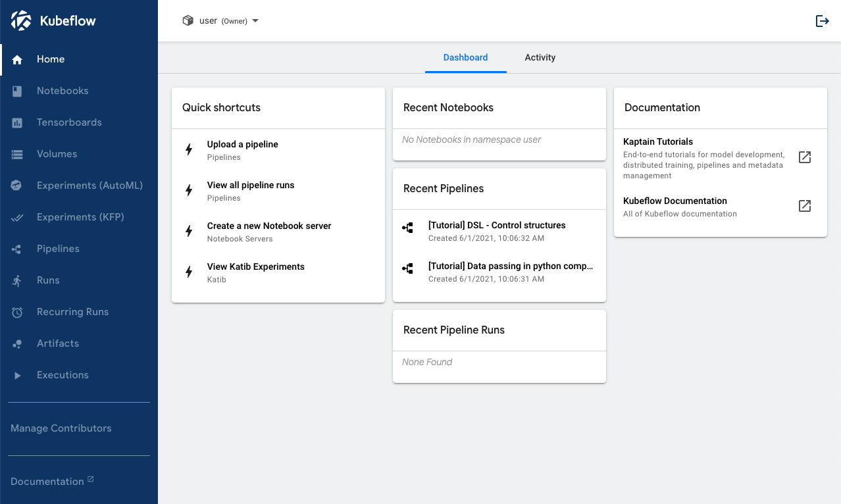Click the lightning icon beside Create a new Notebook server

point(189,231)
